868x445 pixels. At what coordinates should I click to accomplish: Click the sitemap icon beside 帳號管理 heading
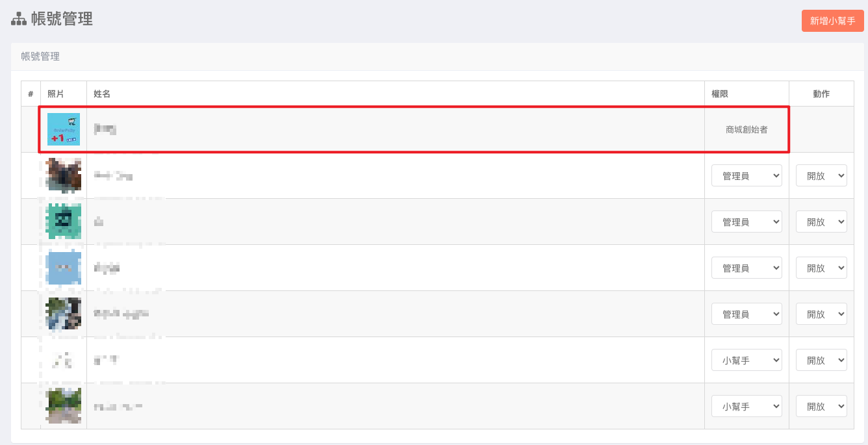(19, 19)
